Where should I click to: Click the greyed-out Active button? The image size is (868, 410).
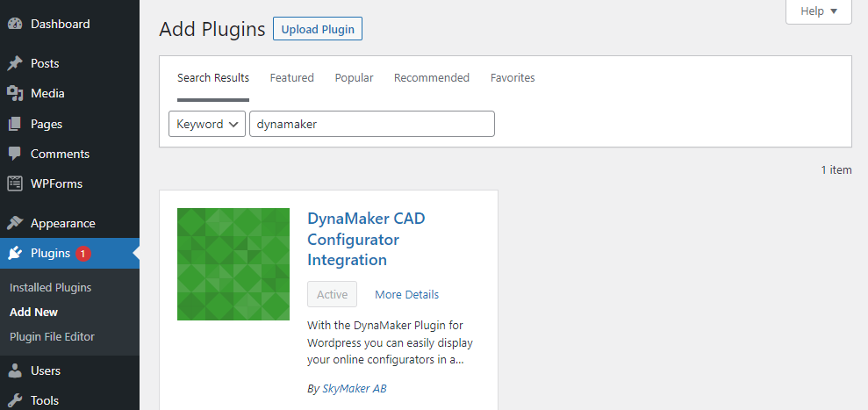332,294
